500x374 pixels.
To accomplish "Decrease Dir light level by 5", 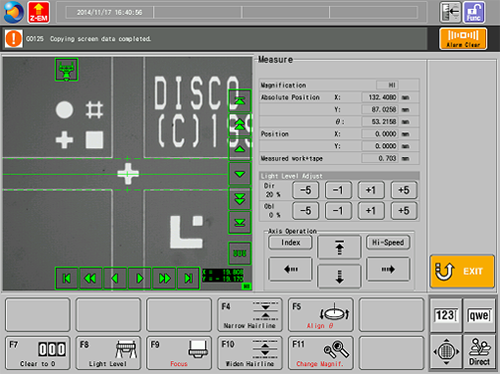I will tap(305, 190).
